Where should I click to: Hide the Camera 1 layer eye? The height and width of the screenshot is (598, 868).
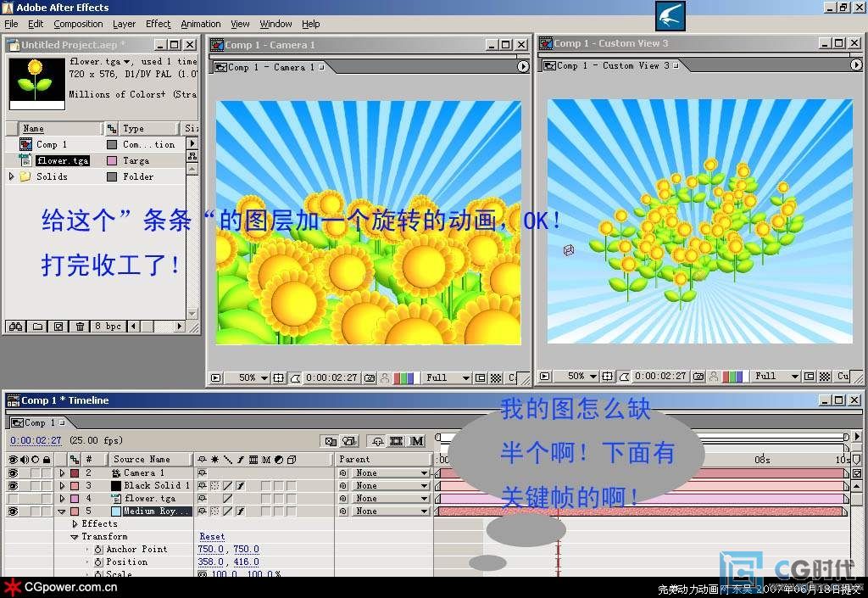coord(13,473)
